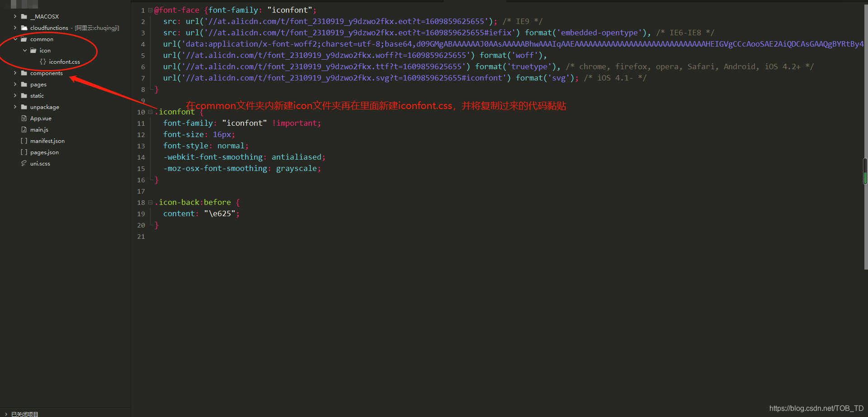The image size is (868, 417).
Task: Click the common folder icon
Action: (24, 39)
